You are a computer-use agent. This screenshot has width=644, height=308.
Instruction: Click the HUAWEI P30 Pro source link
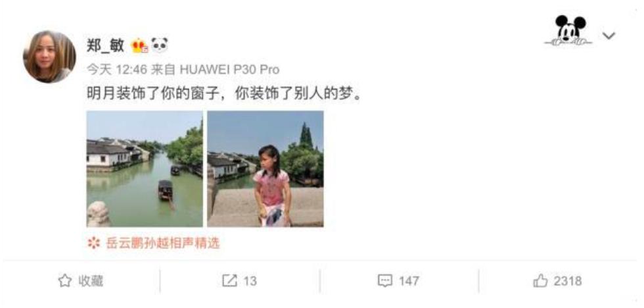(229, 70)
